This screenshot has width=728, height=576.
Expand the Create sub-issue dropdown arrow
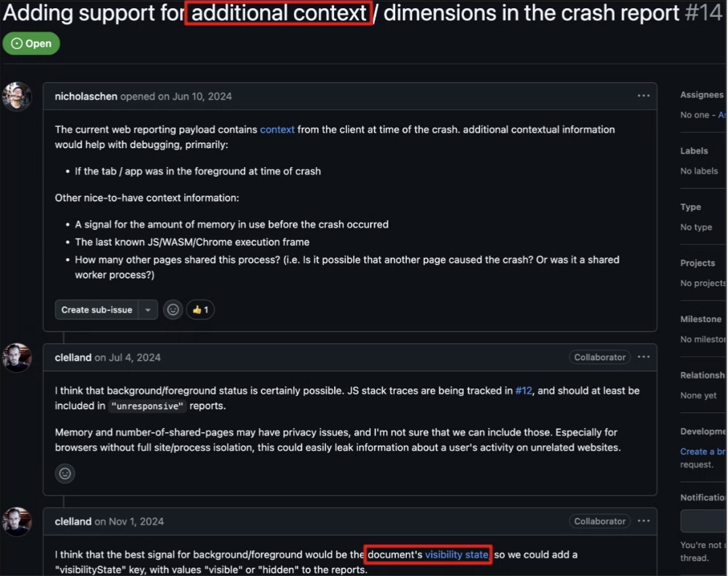click(147, 310)
